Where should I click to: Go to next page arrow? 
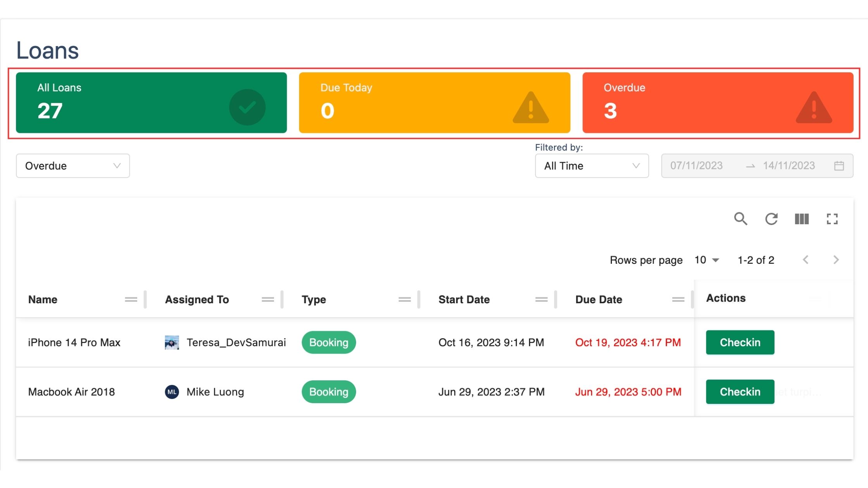(x=836, y=260)
